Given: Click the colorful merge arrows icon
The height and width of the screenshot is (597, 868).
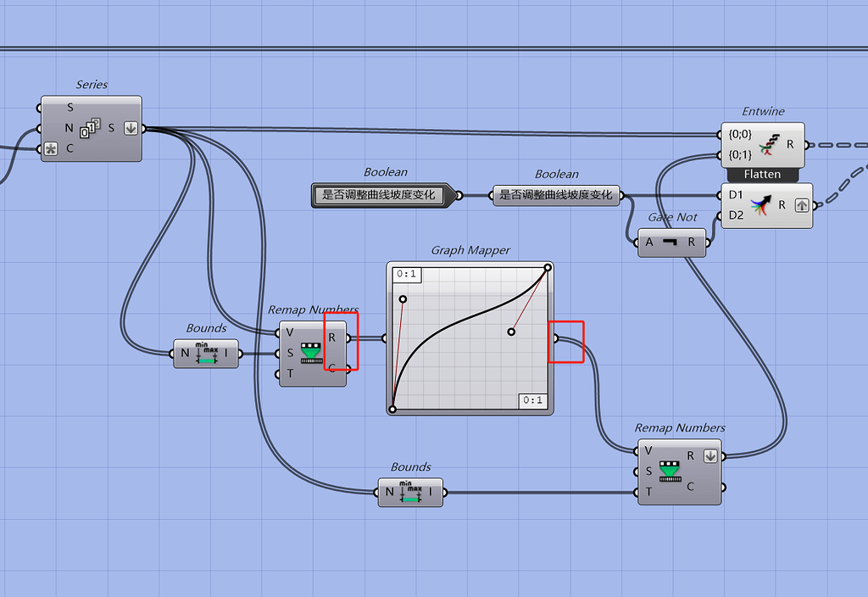Looking at the screenshot, I should [x=760, y=205].
